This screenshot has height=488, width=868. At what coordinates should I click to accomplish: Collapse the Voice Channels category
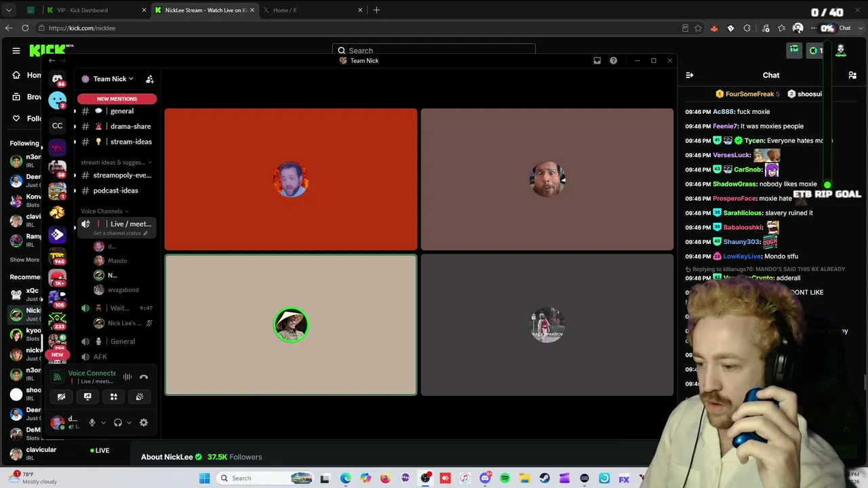coord(106,211)
